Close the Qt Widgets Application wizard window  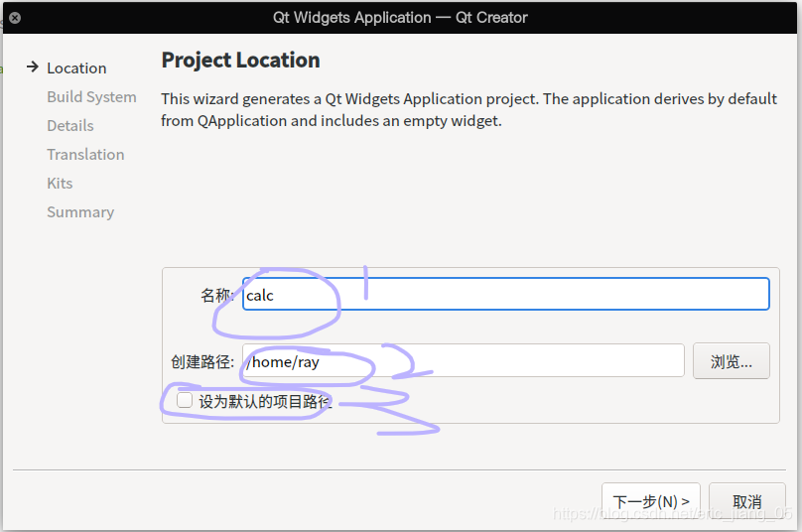[x=15, y=18]
